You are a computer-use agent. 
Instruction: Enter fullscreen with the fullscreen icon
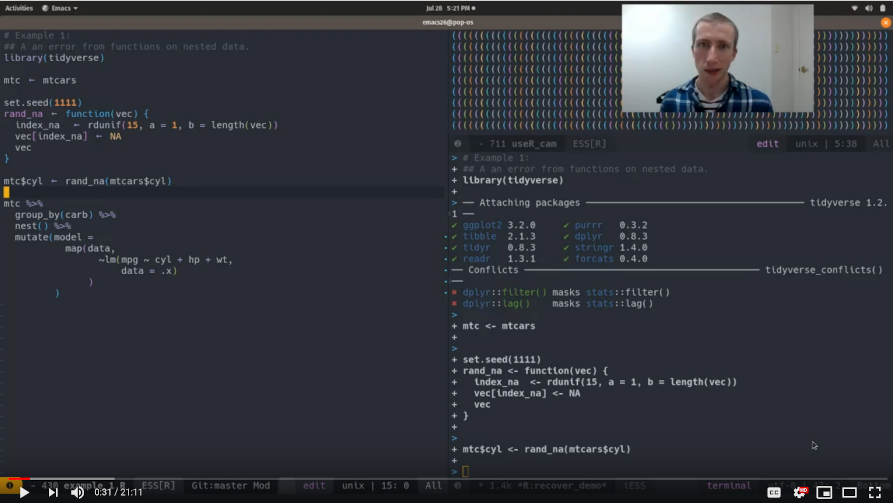875,492
